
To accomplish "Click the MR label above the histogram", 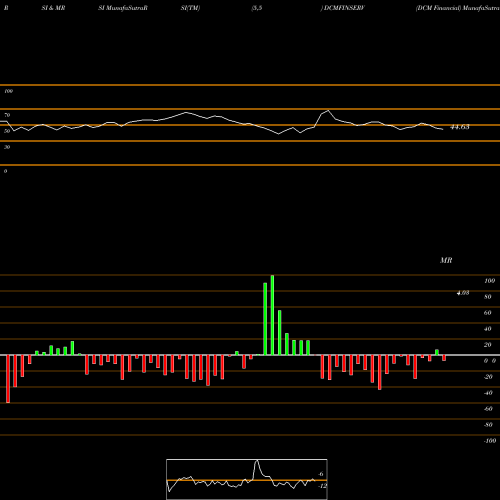I will pyautogui.click(x=446, y=260).
